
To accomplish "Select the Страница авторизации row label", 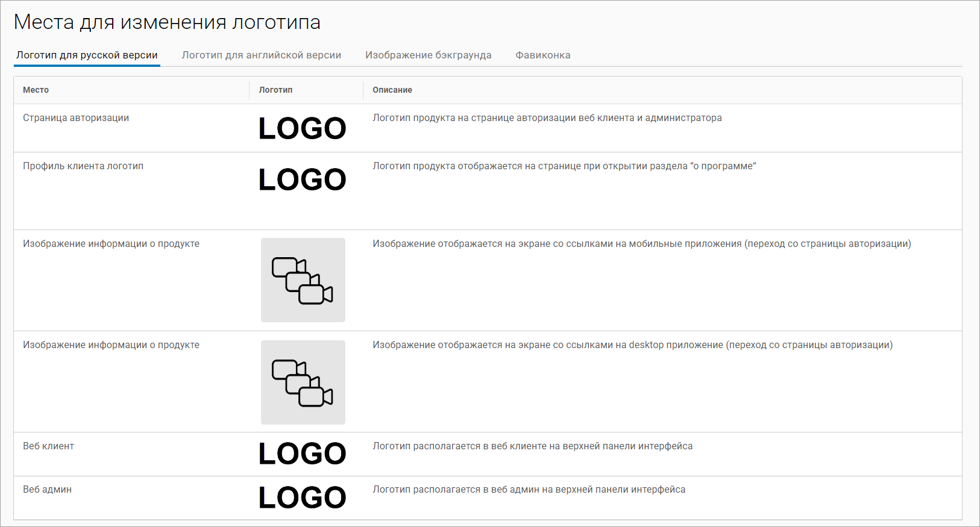I will pyautogui.click(x=76, y=118).
